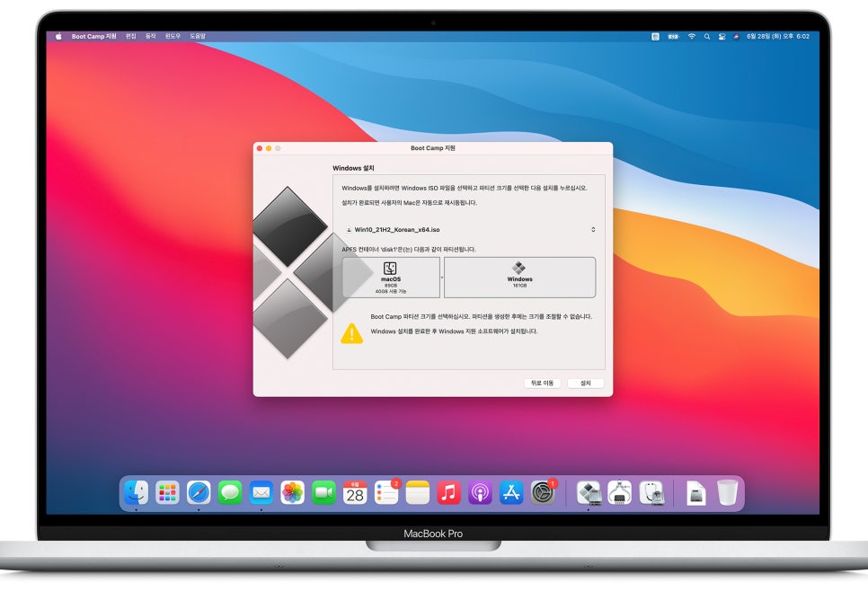Screen dimensions: 868x591
Task: Select the Windows partition box
Action: (519, 278)
